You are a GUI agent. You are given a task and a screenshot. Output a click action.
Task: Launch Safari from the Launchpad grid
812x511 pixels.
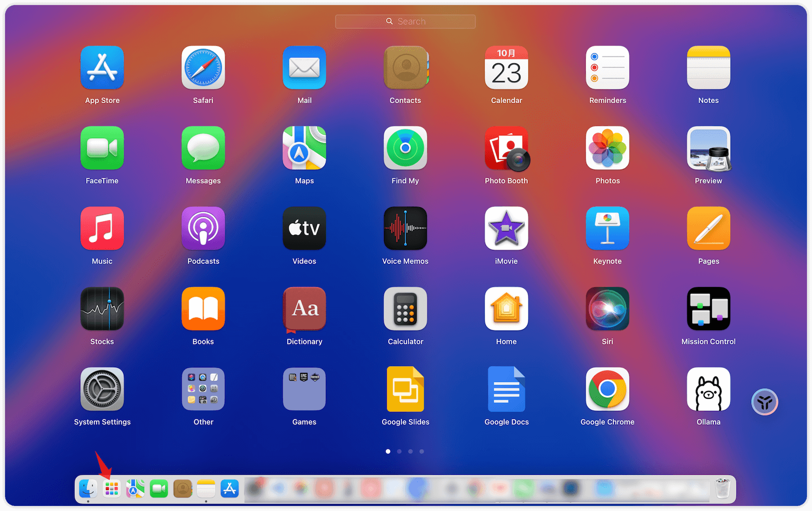[x=203, y=68]
